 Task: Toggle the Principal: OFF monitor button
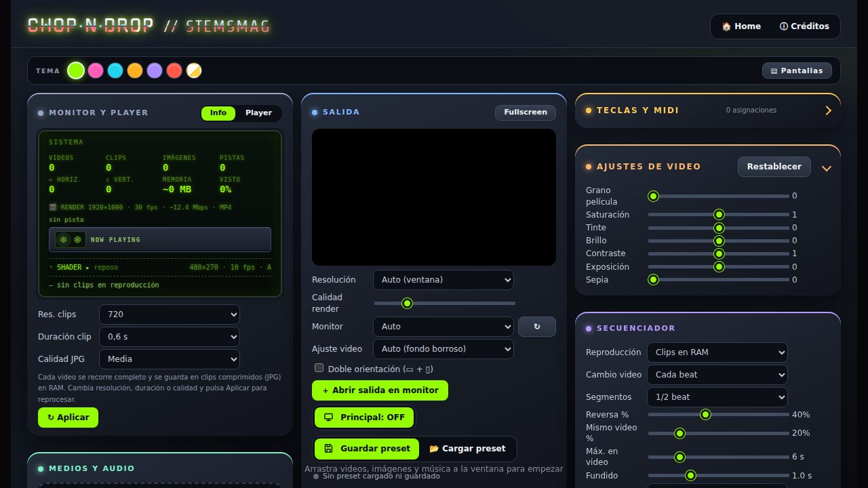point(364,418)
